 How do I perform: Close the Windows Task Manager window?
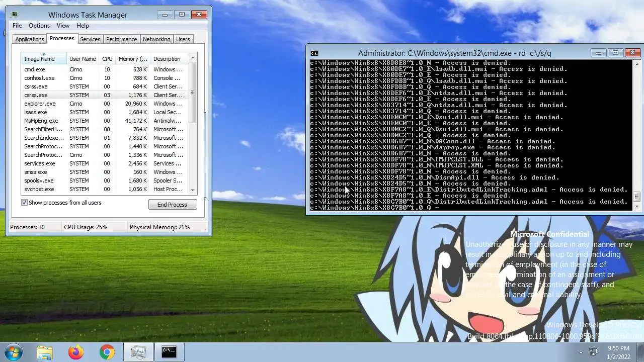click(199, 15)
